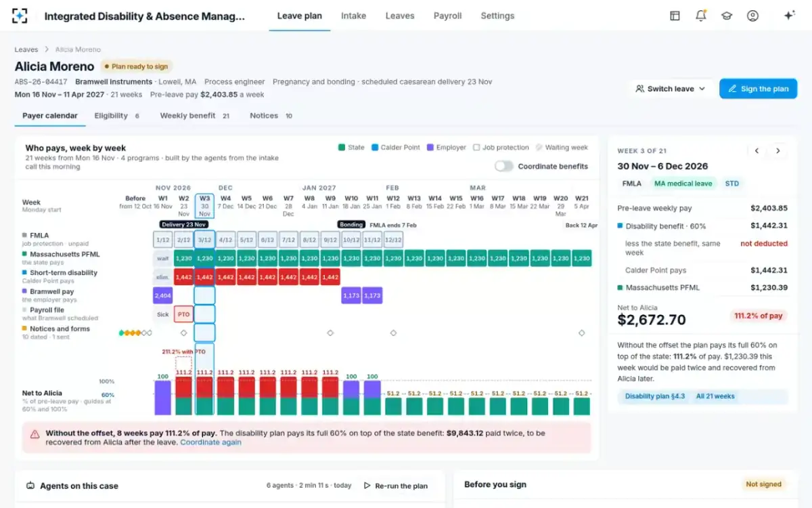Click the Sign the plan button
Viewport: 812px width, 508px height.
coord(758,89)
